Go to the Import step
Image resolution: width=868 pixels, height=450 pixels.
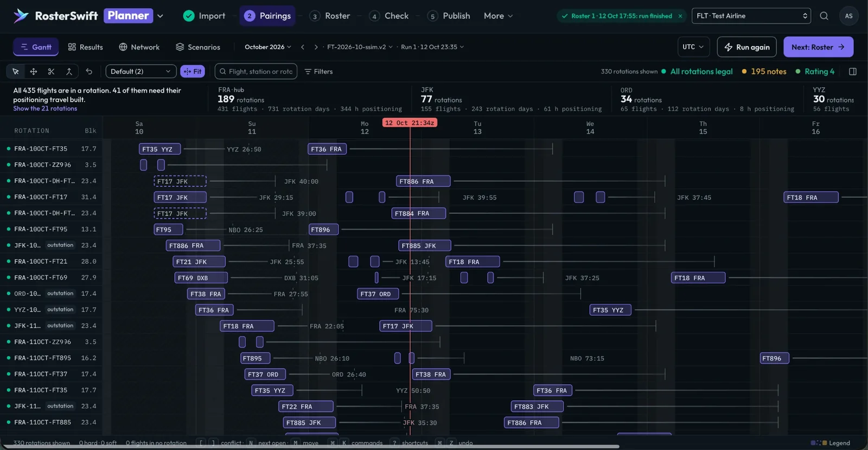pyautogui.click(x=204, y=16)
